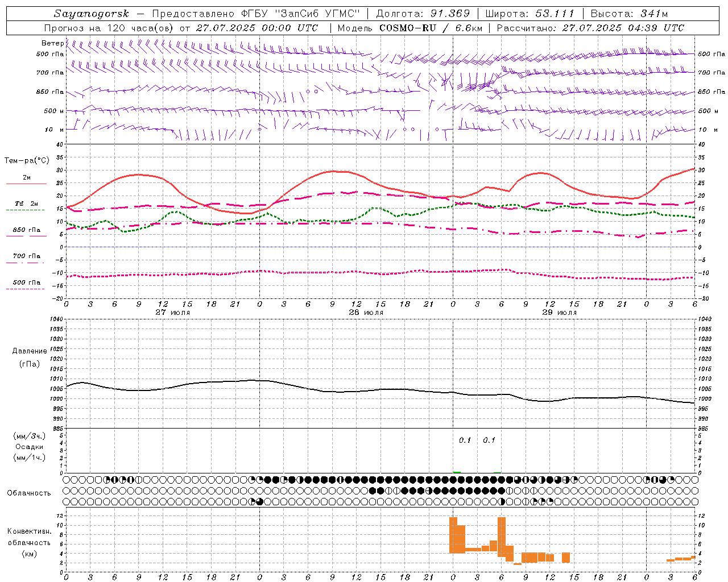Image resolution: width=728 pixels, height=582 pixels.
Task: Click '850 гПа' entry in the temperature legend
Action: pos(27,230)
